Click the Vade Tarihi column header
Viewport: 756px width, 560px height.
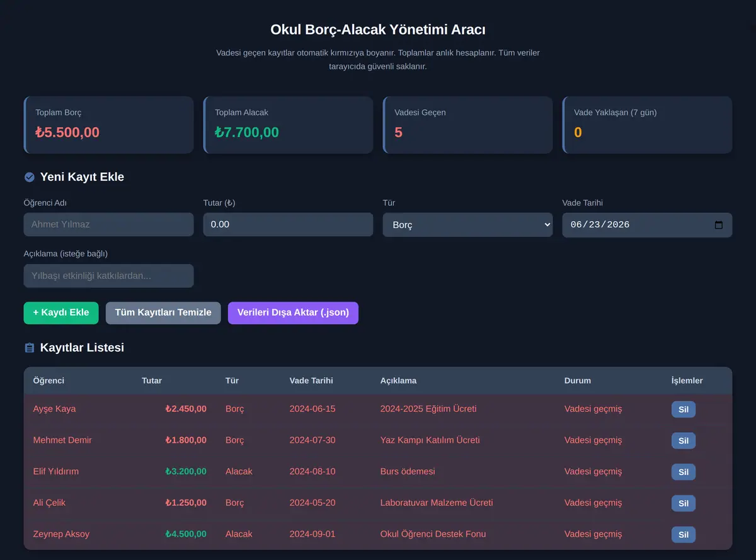click(311, 380)
